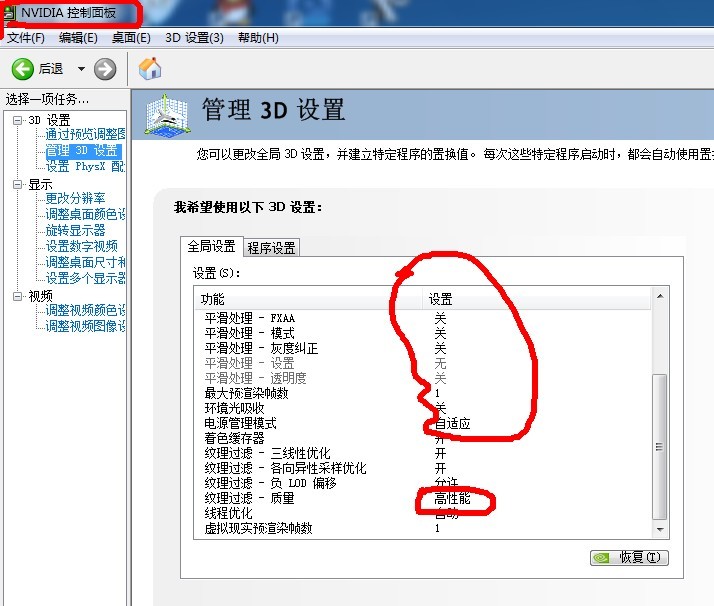714x606 pixels.
Task: Select 平滑处理 - FXAA row
Action: [423, 318]
